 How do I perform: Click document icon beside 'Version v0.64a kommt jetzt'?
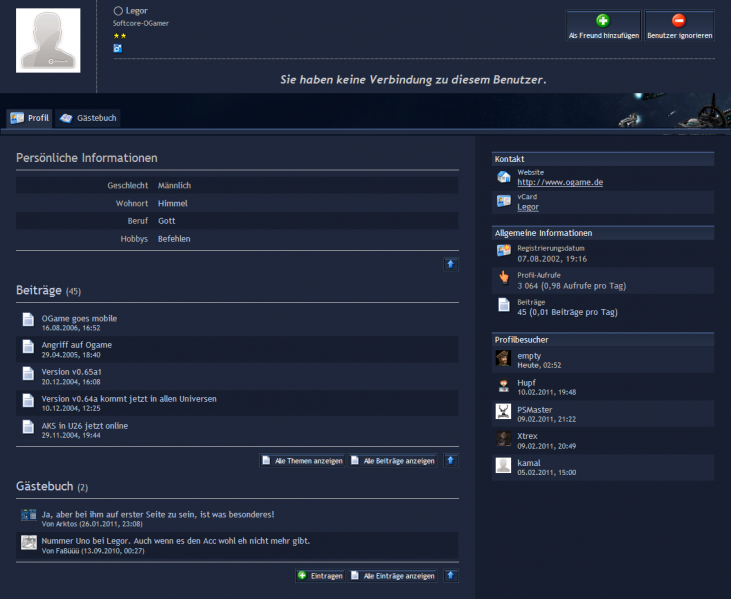point(28,400)
